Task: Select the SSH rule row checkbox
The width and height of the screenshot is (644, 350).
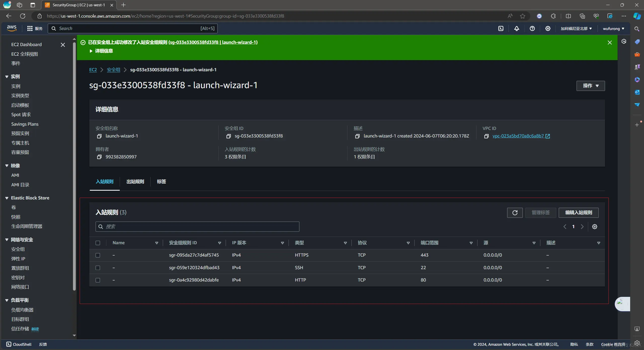Action: click(x=98, y=268)
